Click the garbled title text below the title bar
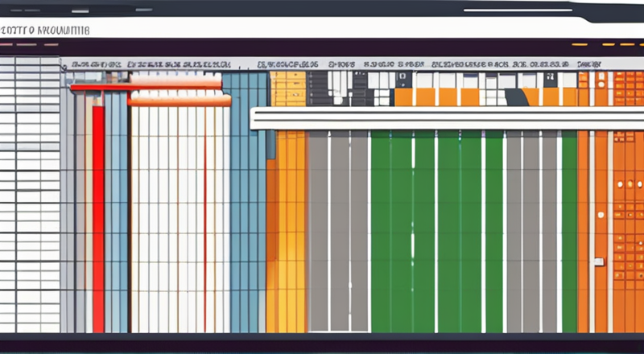644x354 pixels. [45, 31]
